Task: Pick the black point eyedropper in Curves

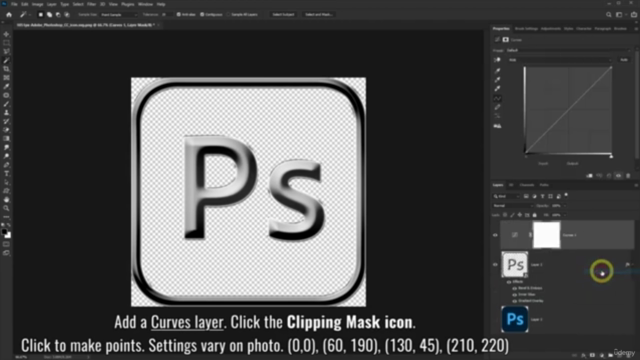Action: [497, 71]
